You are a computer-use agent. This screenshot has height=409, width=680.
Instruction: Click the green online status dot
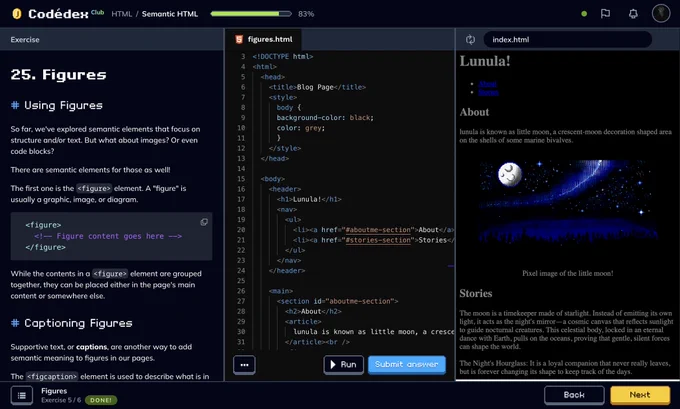point(584,14)
